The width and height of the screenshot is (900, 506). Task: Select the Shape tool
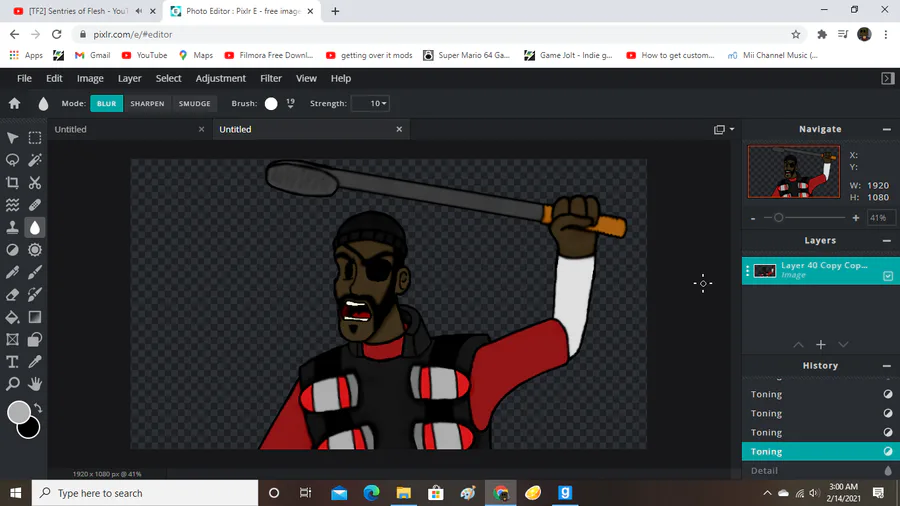pyautogui.click(x=35, y=339)
